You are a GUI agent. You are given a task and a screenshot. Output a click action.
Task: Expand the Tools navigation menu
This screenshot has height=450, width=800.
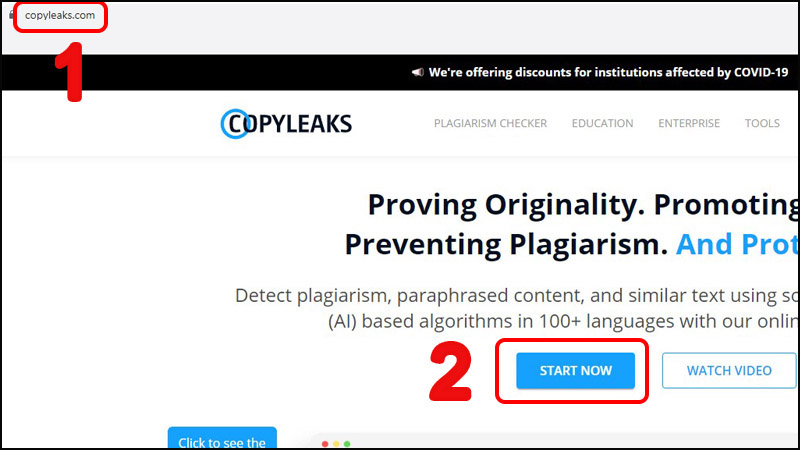click(762, 123)
